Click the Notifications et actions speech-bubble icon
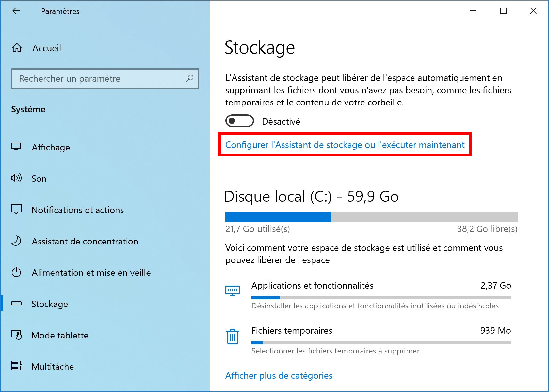 coord(16,209)
